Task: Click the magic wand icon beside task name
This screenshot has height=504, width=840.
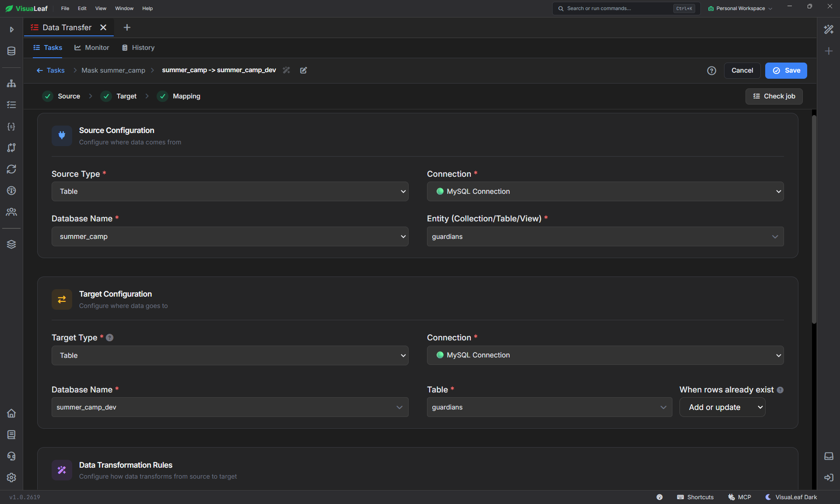Action: point(287,70)
